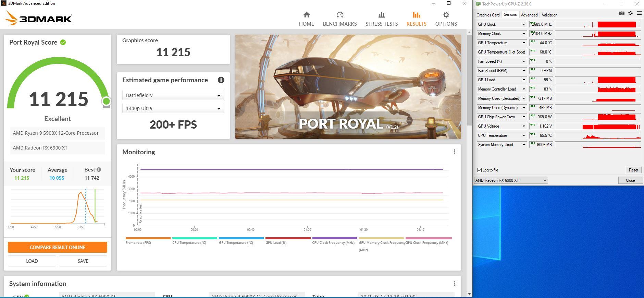644x298 pixels.
Task: Click the GPU-Z refresh icon
Action: coord(630,13)
